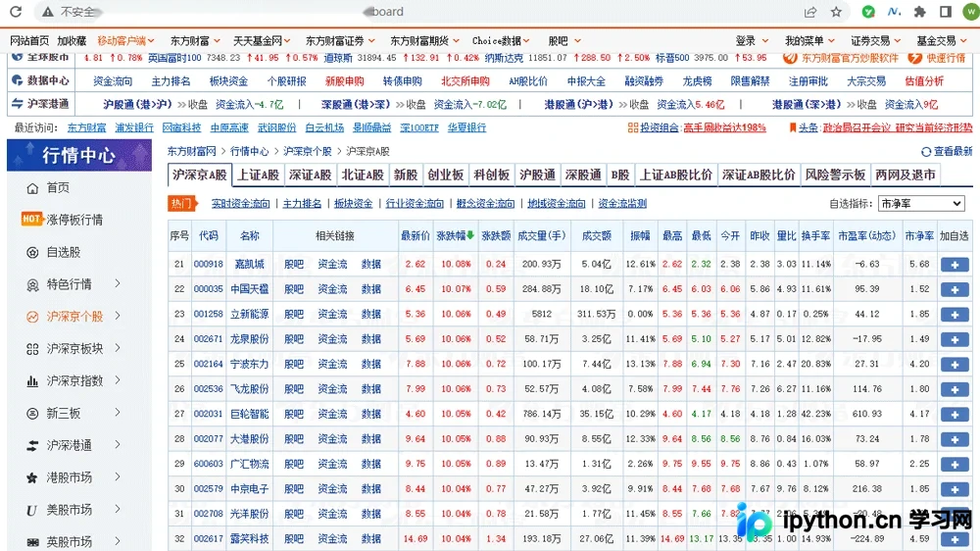
Task: Click the share page icon in address bar
Action: click(810, 11)
